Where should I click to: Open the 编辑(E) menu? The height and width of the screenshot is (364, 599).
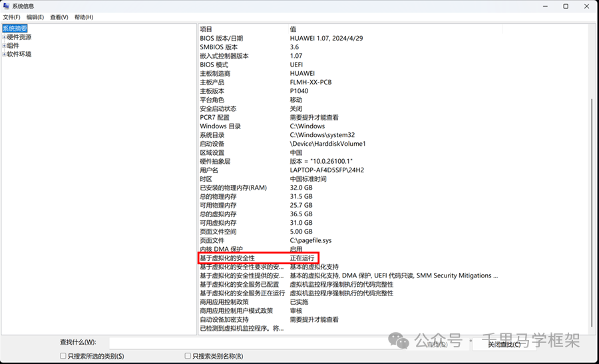35,17
